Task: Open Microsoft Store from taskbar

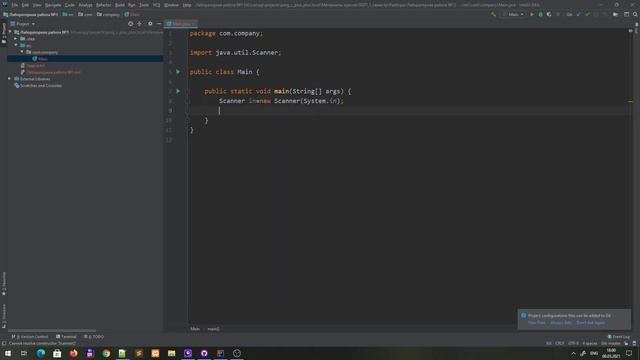Action: coord(57,353)
